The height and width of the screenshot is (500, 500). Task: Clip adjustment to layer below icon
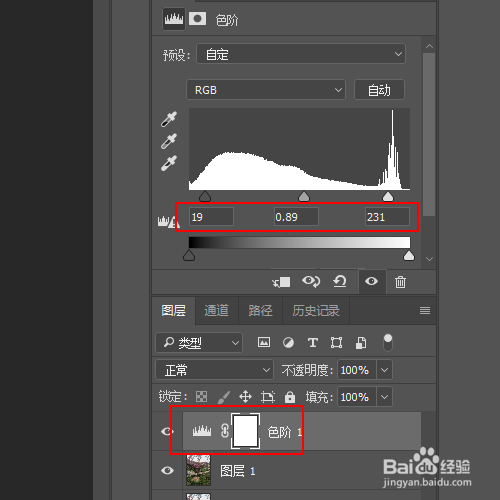tap(281, 282)
